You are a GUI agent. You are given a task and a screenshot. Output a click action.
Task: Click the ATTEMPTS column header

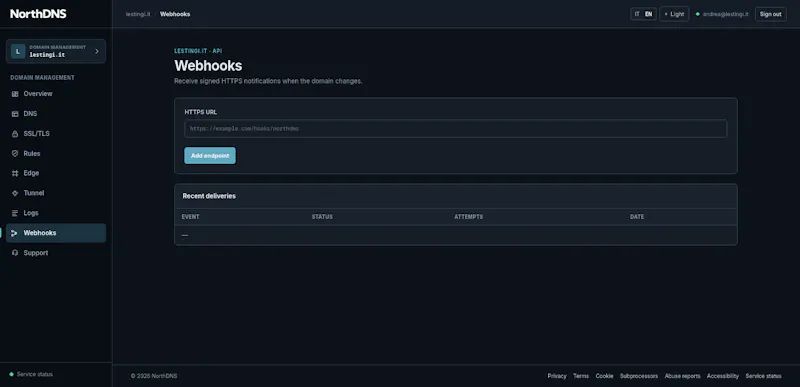click(468, 217)
